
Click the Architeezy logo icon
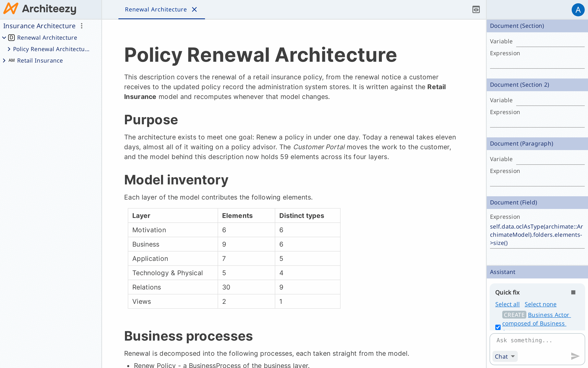coord(11,9)
